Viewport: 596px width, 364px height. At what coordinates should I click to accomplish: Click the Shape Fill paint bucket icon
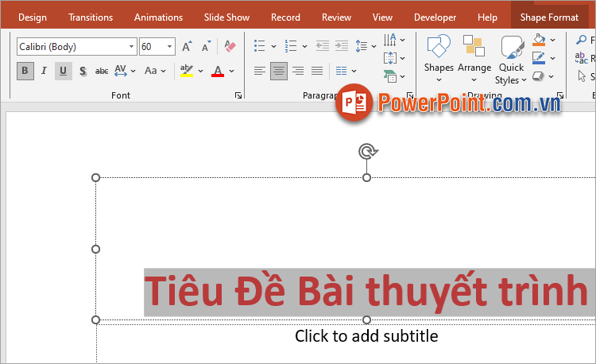(x=539, y=40)
